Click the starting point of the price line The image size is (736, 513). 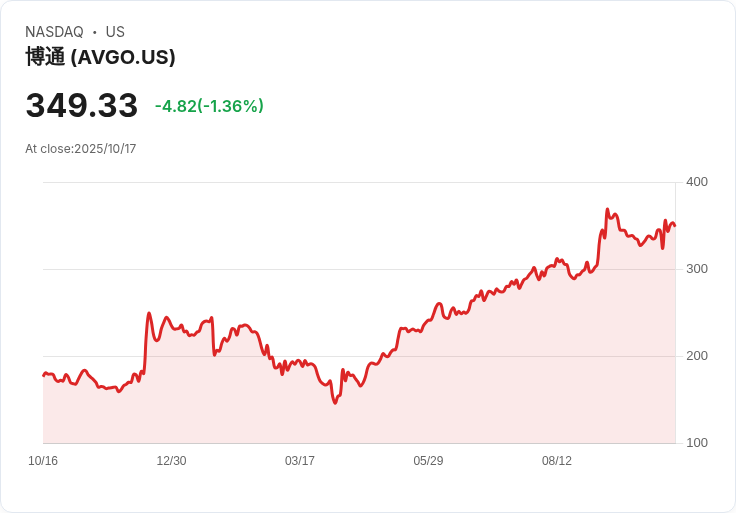[x=44, y=375]
